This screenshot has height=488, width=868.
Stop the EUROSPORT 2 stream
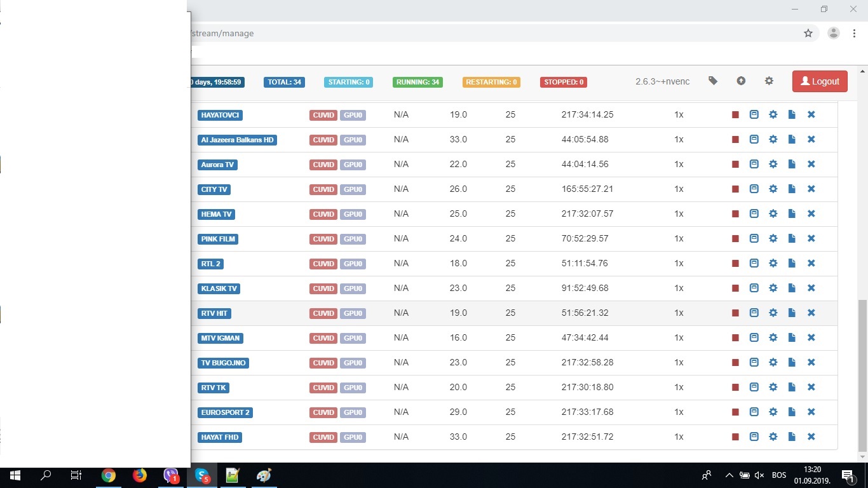click(735, 412)
